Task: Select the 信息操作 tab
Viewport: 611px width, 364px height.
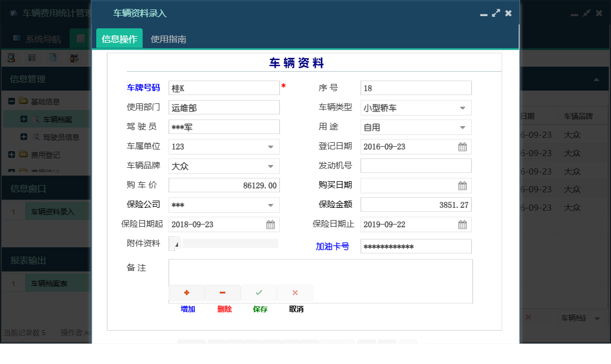Action: [117, 39]
